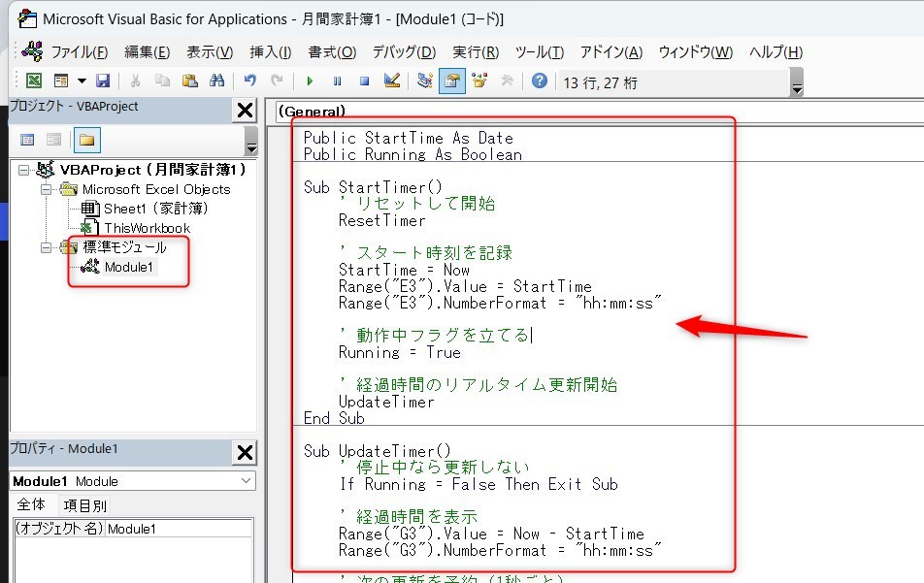
Task: Collapse the Microsoft Excel Objects folder
Action: pos(46,189)
